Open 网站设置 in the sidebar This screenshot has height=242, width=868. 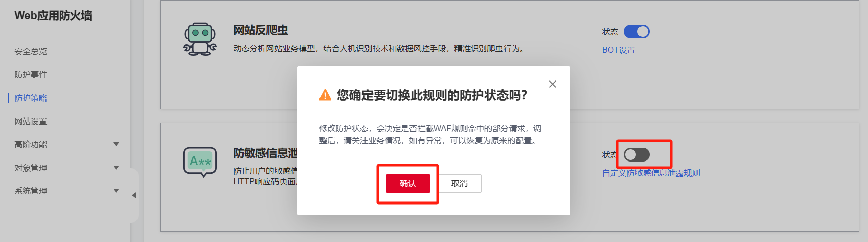tap(30, 121)
